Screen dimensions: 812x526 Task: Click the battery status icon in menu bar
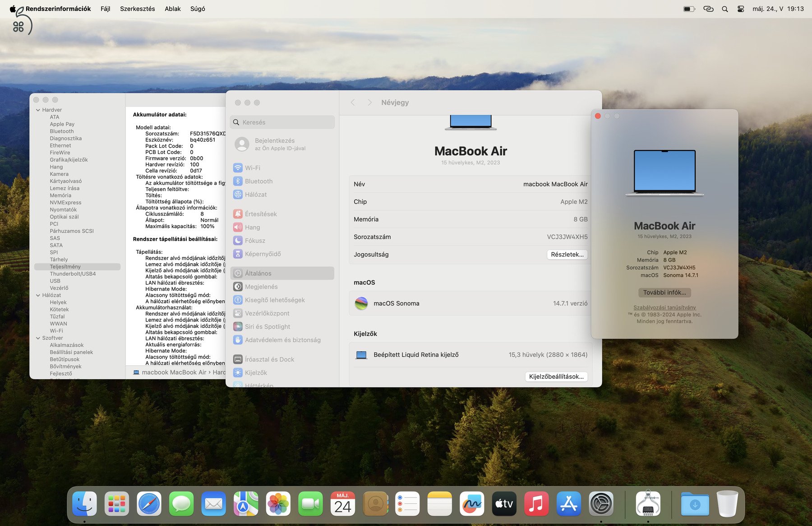[x=689, y=9]
